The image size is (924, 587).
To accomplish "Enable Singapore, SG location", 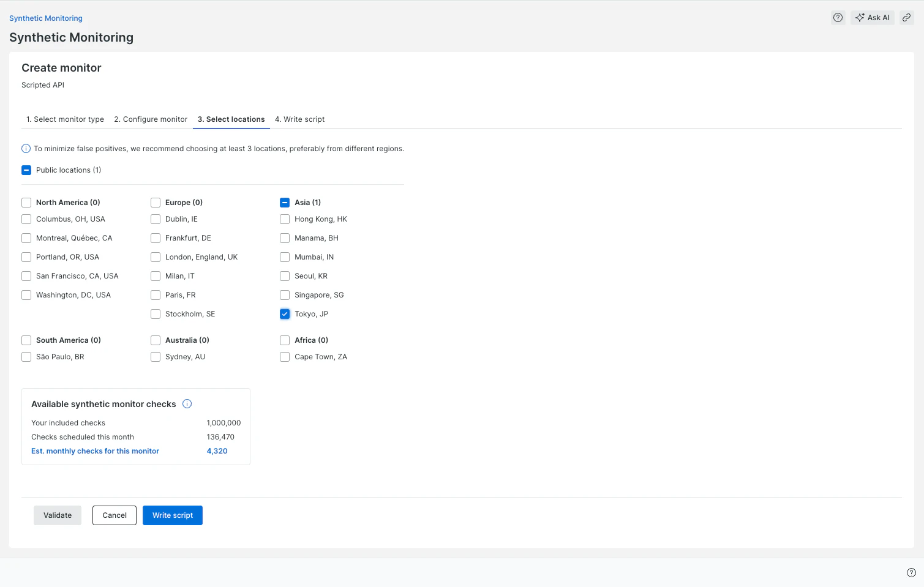I will [x=285, y=295].
